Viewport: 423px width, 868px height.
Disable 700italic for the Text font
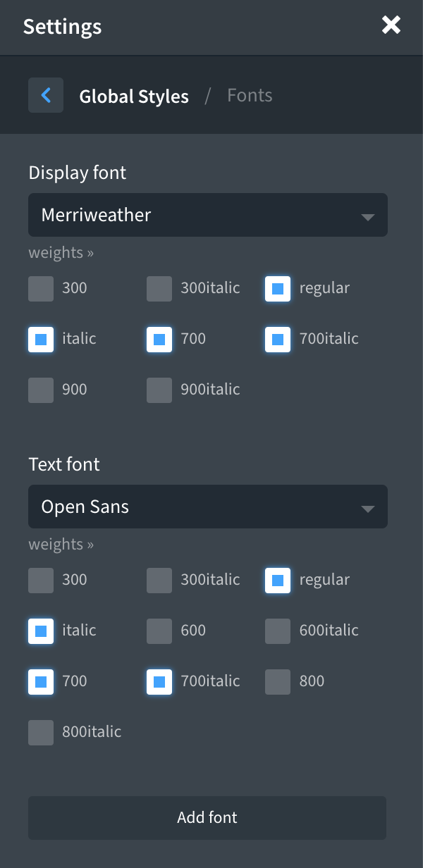click(159, 681)
